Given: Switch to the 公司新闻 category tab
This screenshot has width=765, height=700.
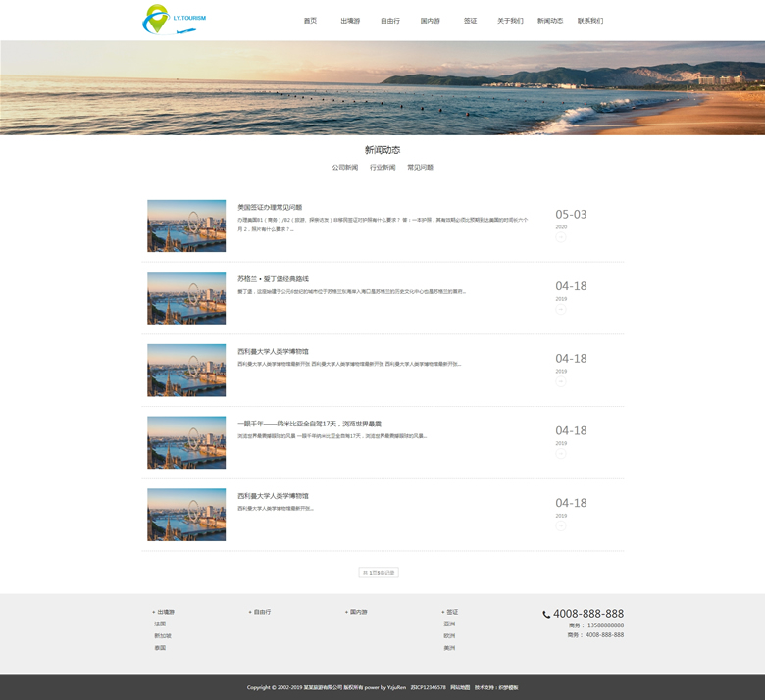Looking at the screenshot, I should 345,168.
